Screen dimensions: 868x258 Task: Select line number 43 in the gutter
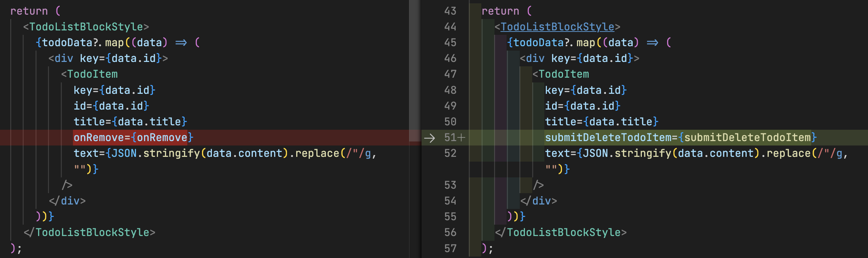tap(450, 11)
